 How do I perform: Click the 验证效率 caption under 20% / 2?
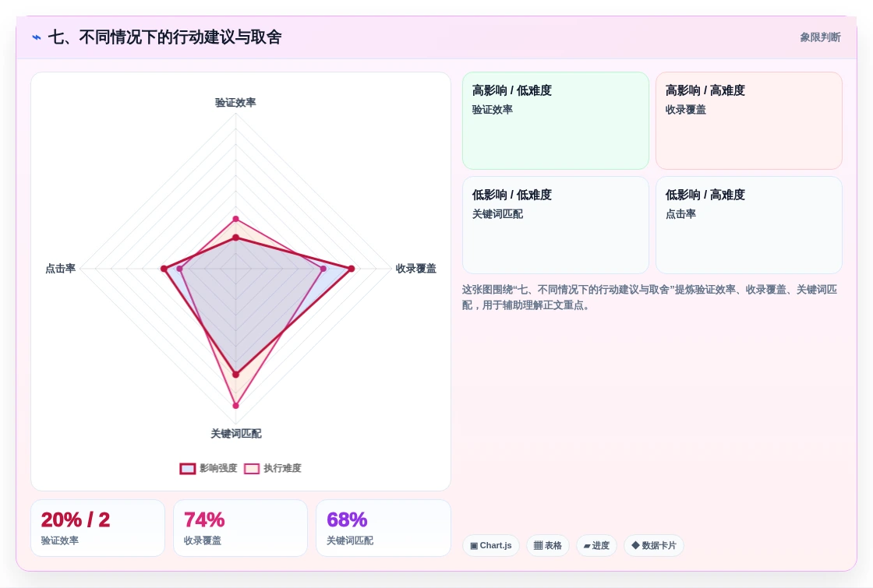tap(59, 540)
